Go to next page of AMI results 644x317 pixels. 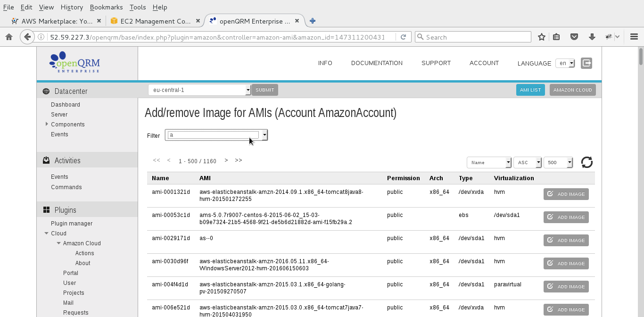click(x=226, y=160)
